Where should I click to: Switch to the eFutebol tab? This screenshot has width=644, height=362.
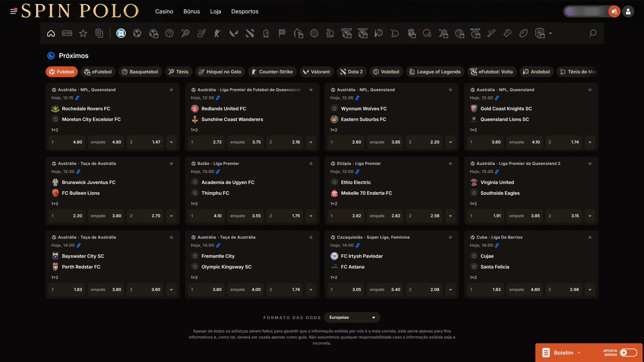98,72
